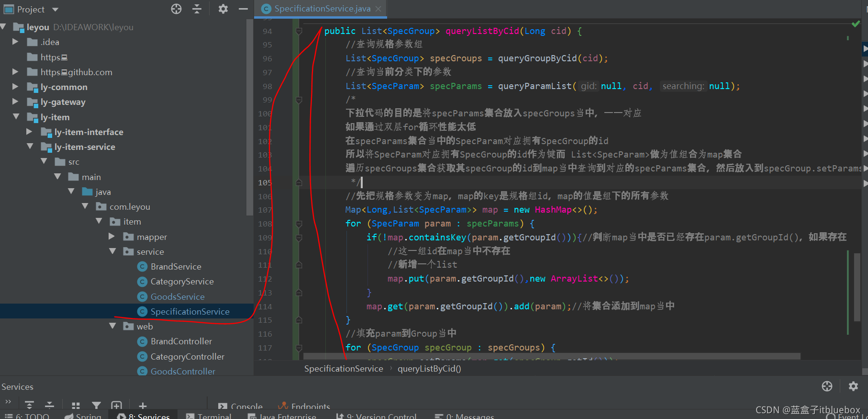
Task: Switch to Console tab in Services
Action: click(240, 406)
